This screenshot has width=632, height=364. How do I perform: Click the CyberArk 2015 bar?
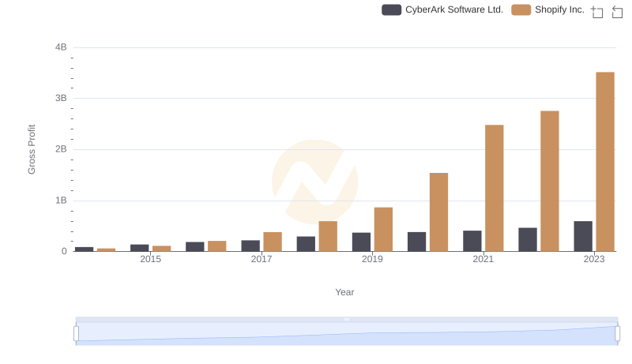click(x=140, y=248)
